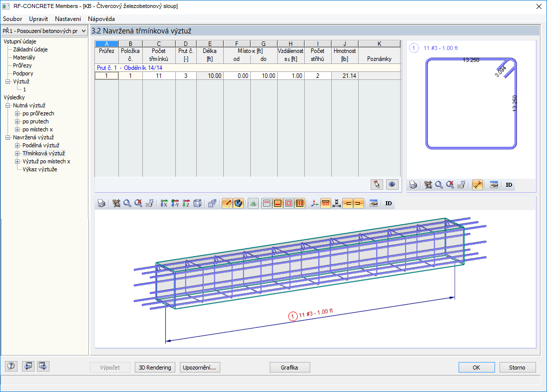This screenshot has height=392, width=547.
Task: Toggle the blue cross-section solid icon
Action: click(238, 203)
